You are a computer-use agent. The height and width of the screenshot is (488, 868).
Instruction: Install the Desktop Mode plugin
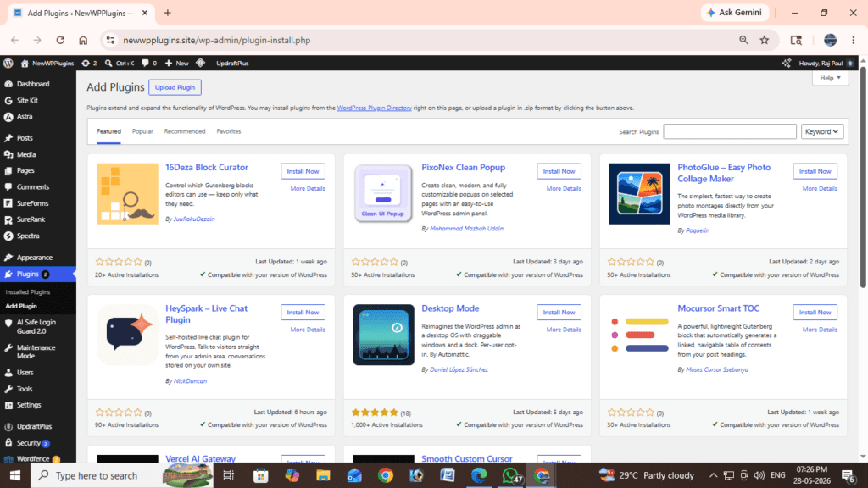[559, 313]
